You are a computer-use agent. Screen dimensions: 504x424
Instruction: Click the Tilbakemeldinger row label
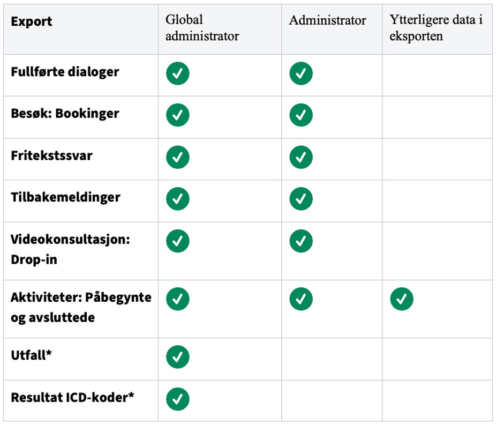point(65,197)
